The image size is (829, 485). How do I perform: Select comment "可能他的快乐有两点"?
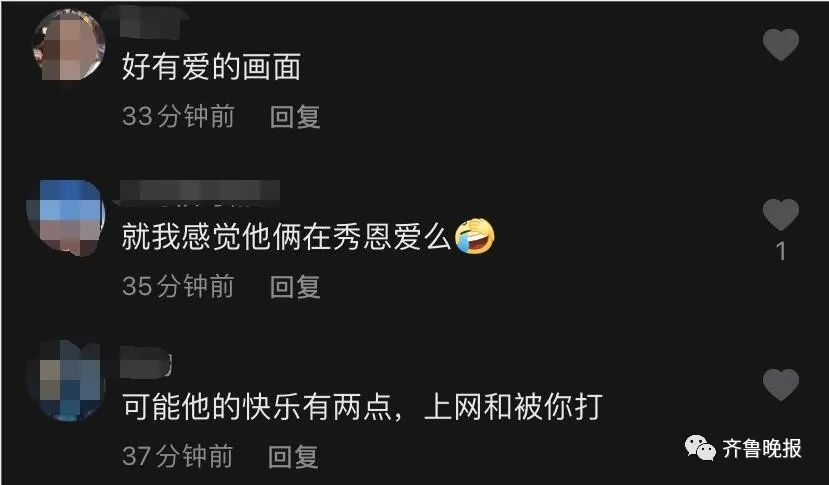(257, 407)
